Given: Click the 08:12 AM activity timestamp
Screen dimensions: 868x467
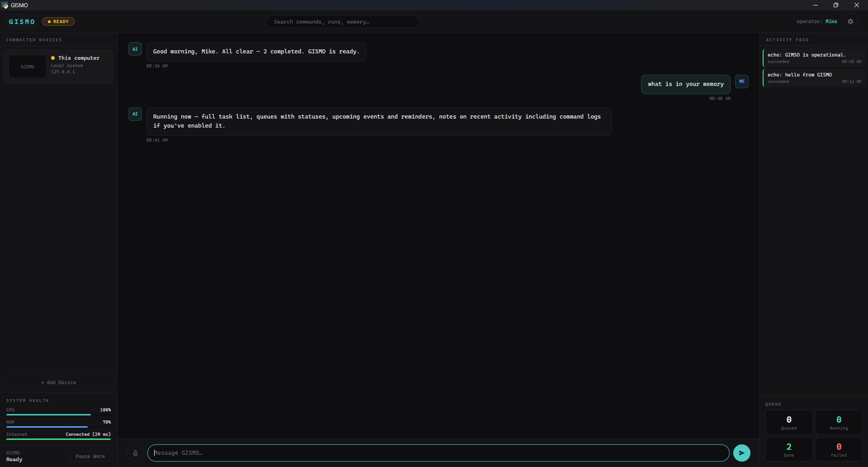Looking at the screenshot, I should pos(851,82).
